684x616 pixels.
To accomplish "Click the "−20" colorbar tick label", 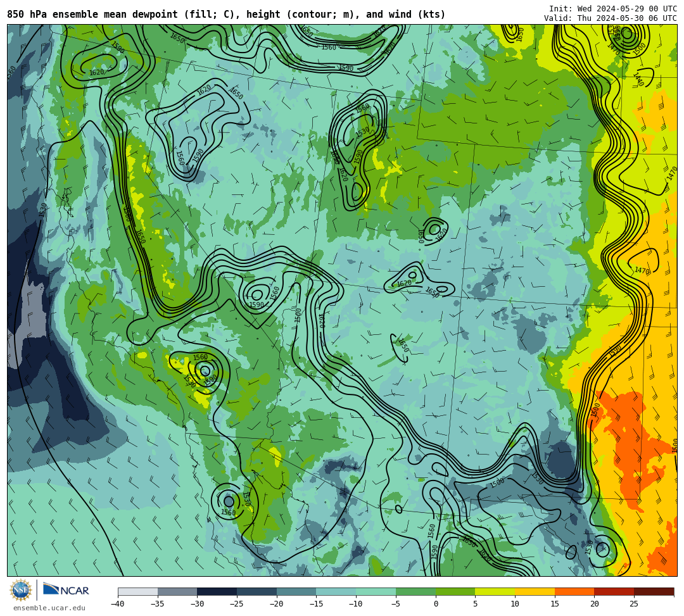I will coord(277,604).
